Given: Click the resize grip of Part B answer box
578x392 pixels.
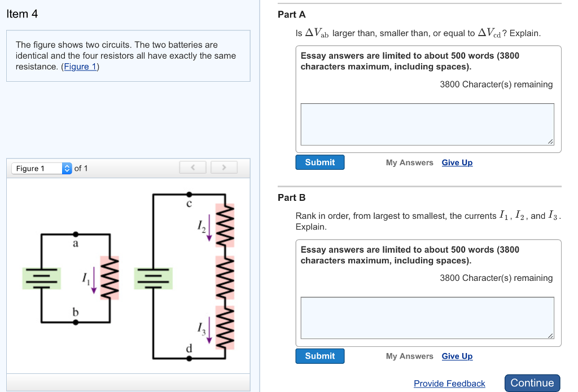Looking at the screenshot, I should 551,336.
